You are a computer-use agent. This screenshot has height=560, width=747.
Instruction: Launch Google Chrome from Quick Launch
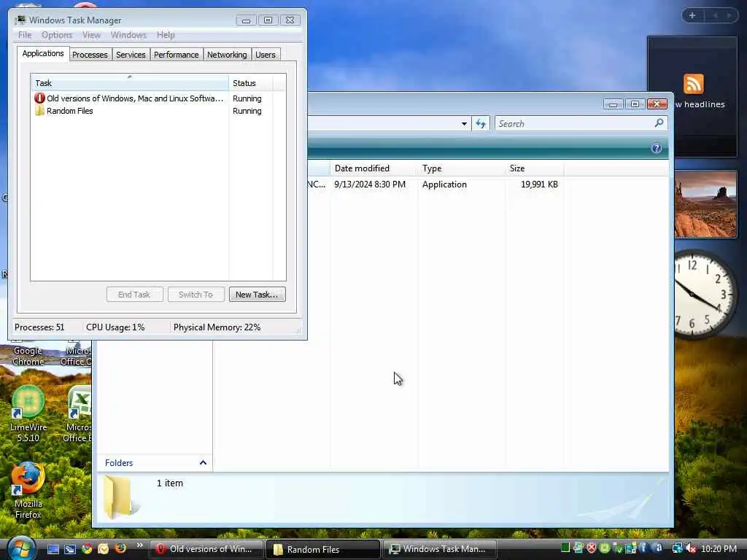pos(87,549)
